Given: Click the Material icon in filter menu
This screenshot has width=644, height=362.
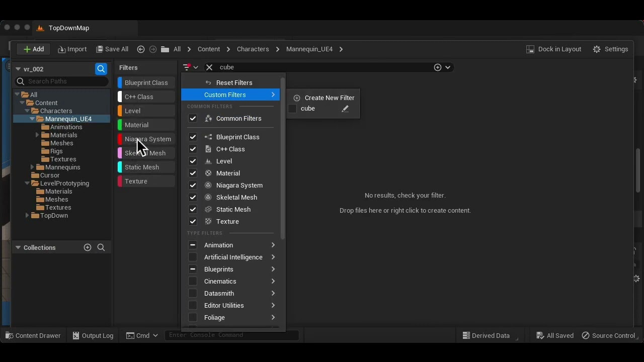Looking at the screenshot, I should pos(208,173).
